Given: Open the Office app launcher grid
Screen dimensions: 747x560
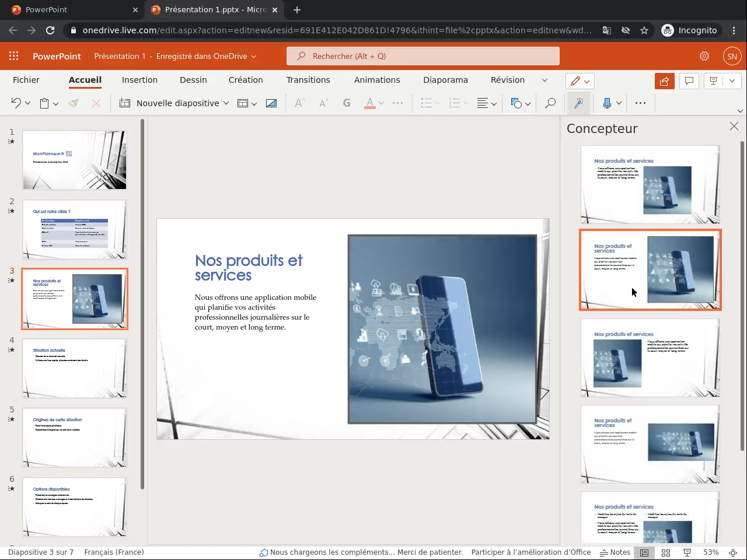Looking at the screenshot, I should click(14, 56).
